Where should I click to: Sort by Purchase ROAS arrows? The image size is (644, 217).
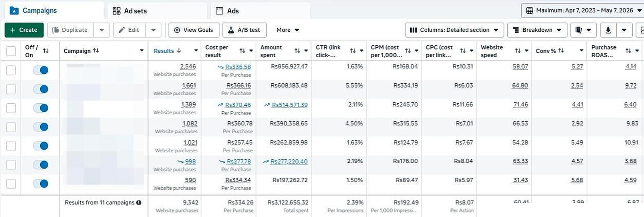tap(628, 51)
